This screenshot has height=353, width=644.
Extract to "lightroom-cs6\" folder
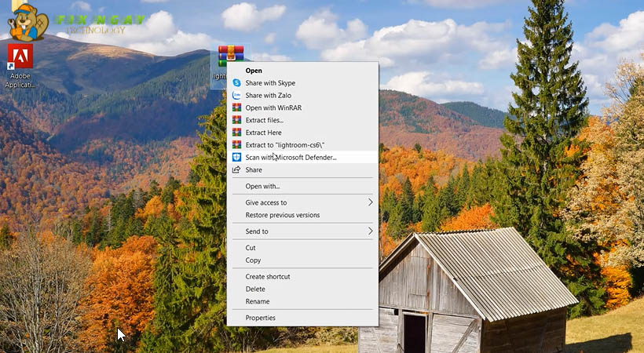302,144
